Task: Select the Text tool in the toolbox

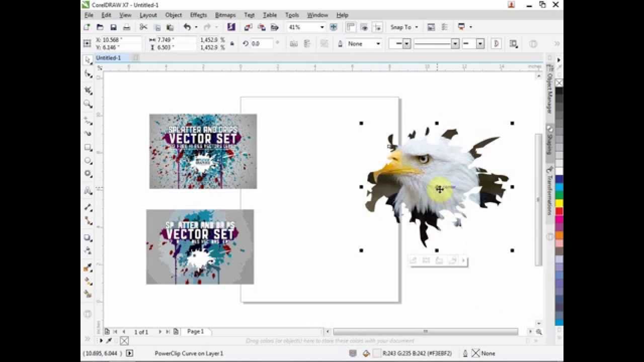Action: 88,191
